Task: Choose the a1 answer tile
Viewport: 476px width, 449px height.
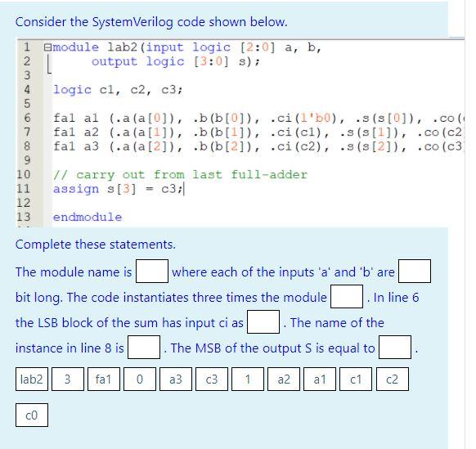Action: click(x=320, y=379)
